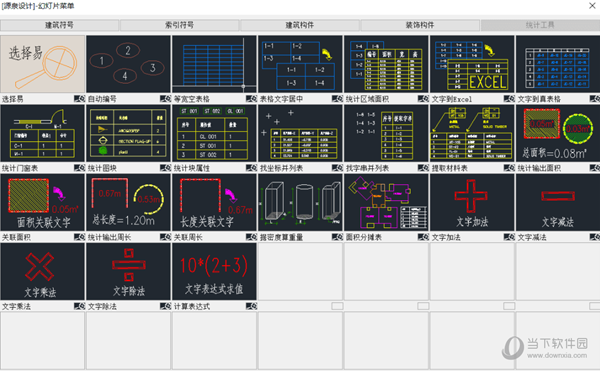Open the small icon beside 等宽空表格
Screen dimensions: 600x371
click(x=251, y=99)
